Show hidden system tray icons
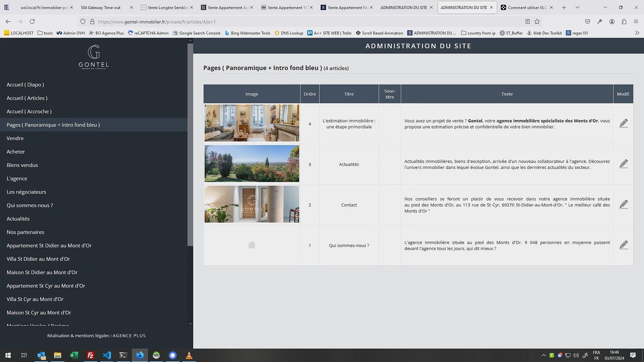644x362 pixels. 543,355
